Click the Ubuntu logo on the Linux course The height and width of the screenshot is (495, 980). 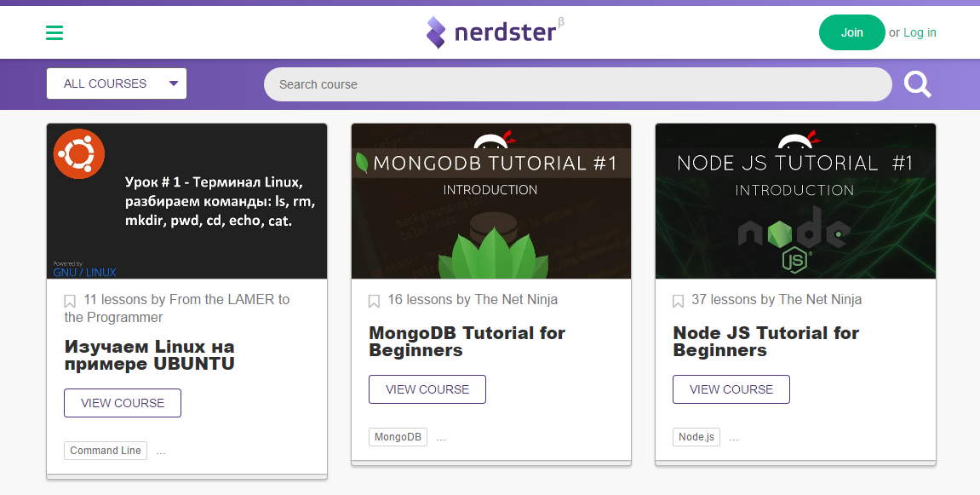click(78, 154)
